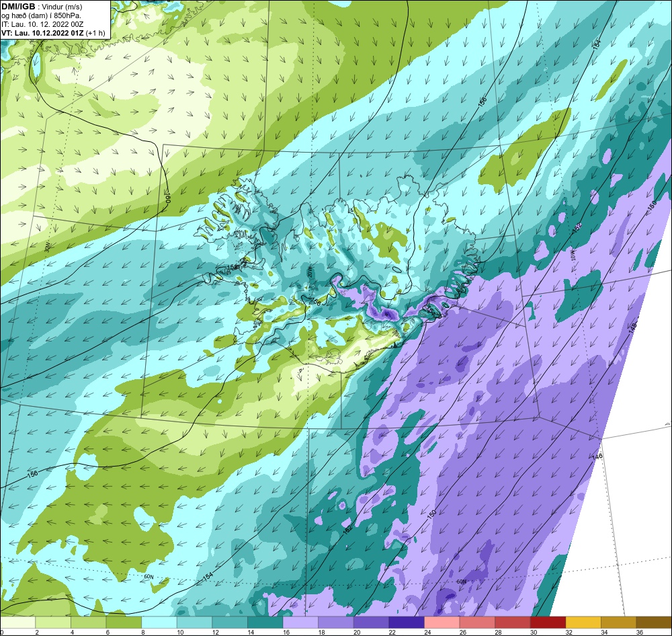Select the '30W' longitude label
Image resolution: width=672 pixels, height=636 pixels.
coord(47,247)
